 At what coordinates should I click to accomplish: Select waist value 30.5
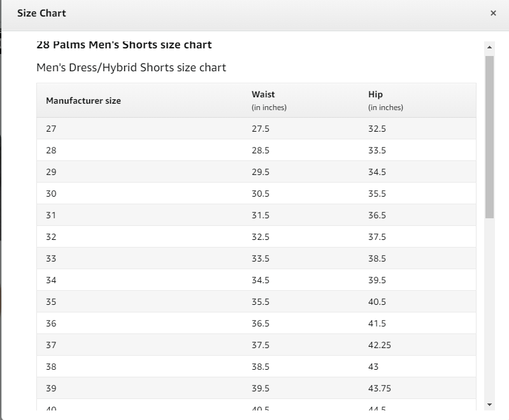[x=261, y=193]
